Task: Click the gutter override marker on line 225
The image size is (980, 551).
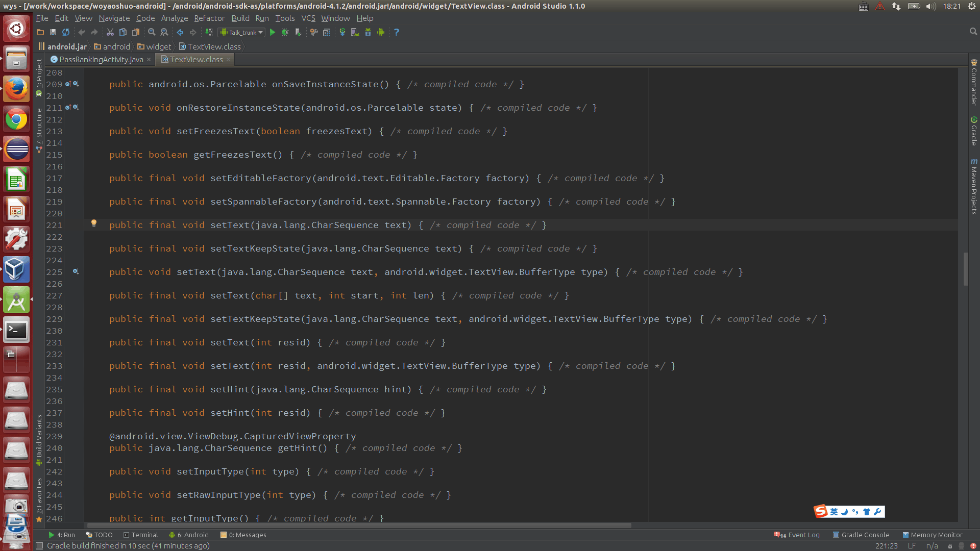Action: 76,271
